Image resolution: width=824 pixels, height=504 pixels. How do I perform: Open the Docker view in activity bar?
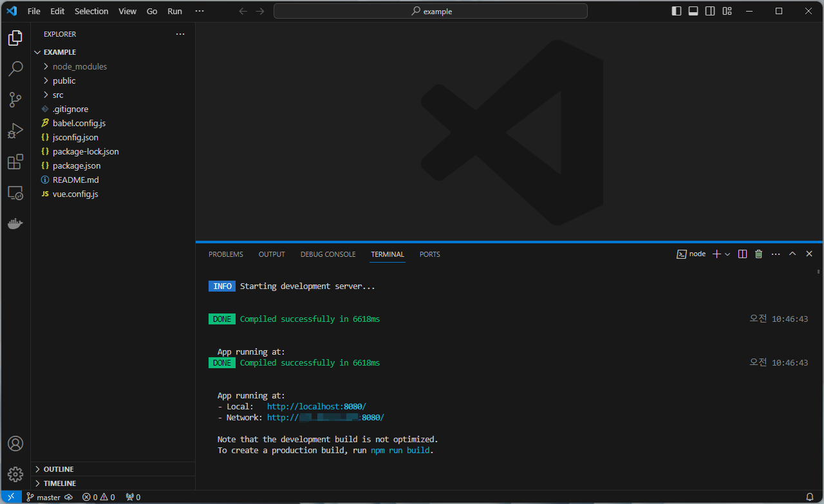coord(15,223)
